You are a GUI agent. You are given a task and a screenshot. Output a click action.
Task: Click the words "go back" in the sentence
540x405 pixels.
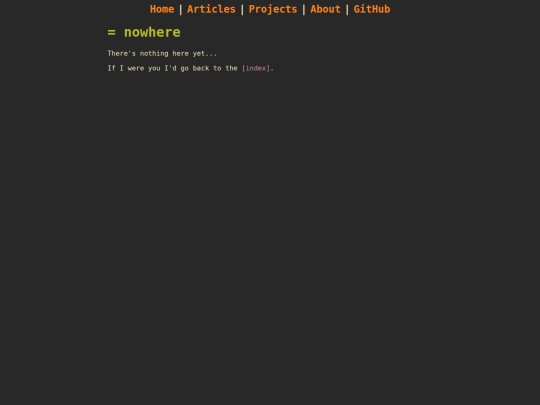[195, 68]
